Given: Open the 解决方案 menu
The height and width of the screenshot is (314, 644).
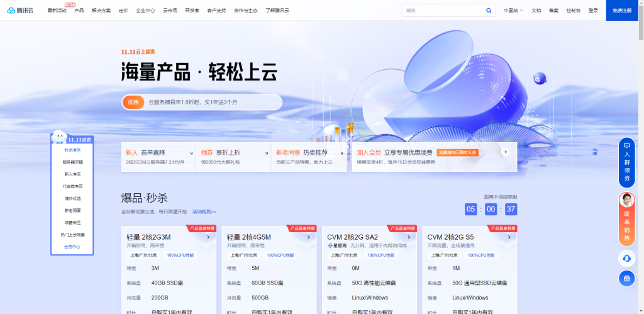Looking at the screenshot, I should tap(101, 10).
